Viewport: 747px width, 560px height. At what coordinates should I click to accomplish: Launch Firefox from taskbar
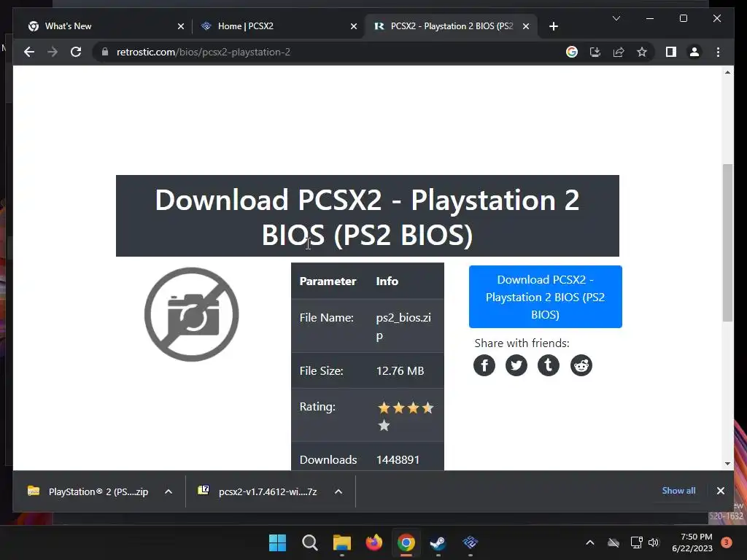click(374, 542)
